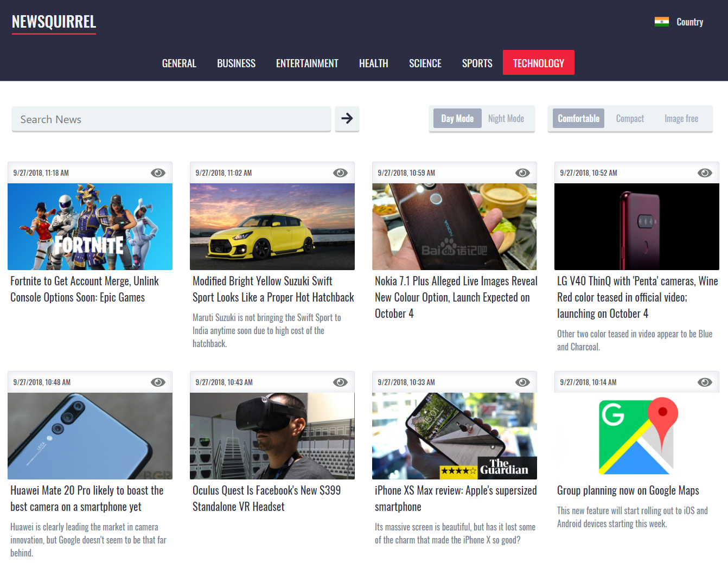Click the 10:14 AM timestamp
The width and height of the screenshot is (728, 563).
point(588,382)
